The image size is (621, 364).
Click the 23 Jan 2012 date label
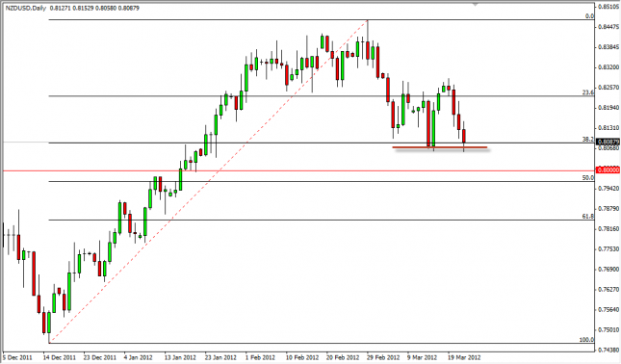click(x=221, y=357)
